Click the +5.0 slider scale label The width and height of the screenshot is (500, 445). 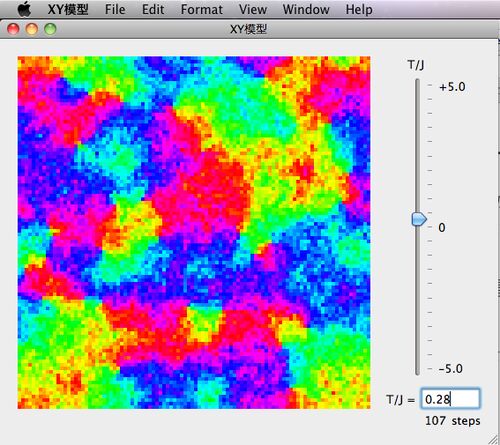click(452, 87)
